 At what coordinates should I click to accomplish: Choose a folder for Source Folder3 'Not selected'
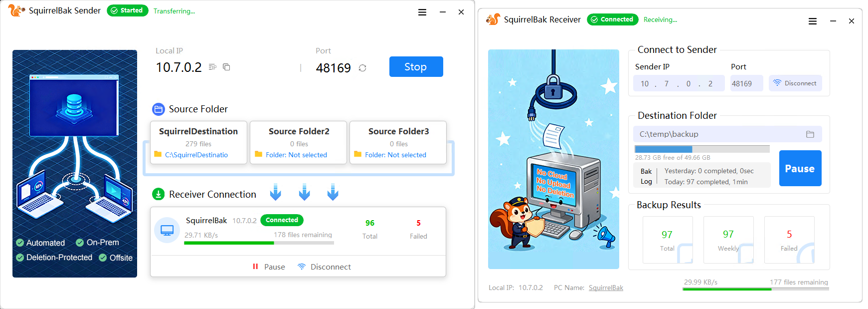point(395,155)
